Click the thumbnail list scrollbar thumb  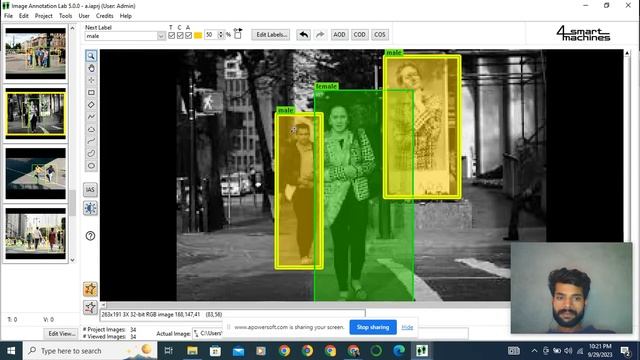73,203
